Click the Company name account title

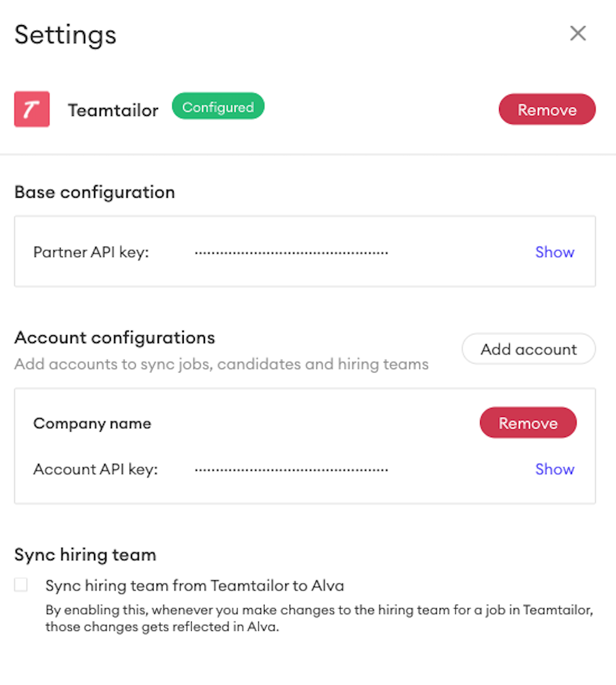tap(92, 424)
